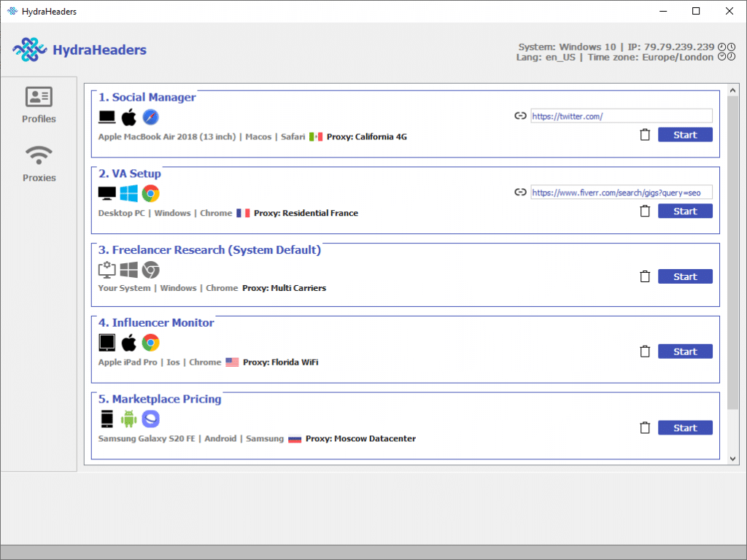Click the Apple logo in the Social Manager profile
Image resolution: width=747 pixels, height=560 pixels.
(x=129, y=117)
